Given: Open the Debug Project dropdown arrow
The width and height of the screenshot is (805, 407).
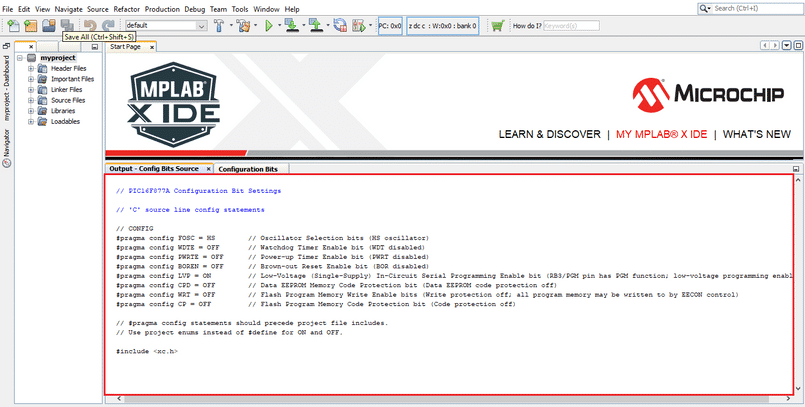Looking at the screenshot, I should (370, 26).
